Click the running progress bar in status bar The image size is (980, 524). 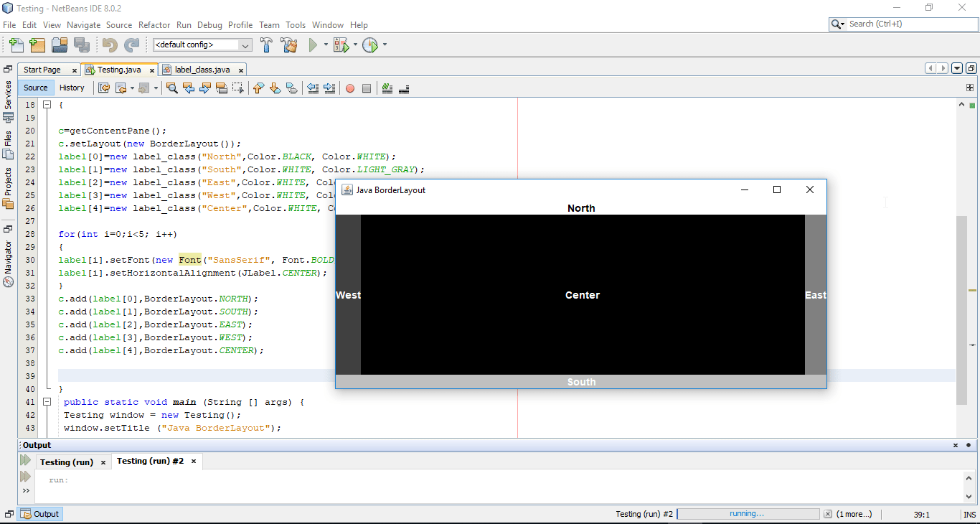[748, 513]
